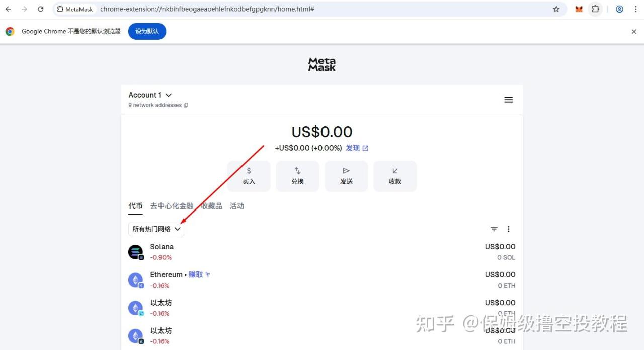Open the Chrome extensions puzzle icon

point(595,9)
